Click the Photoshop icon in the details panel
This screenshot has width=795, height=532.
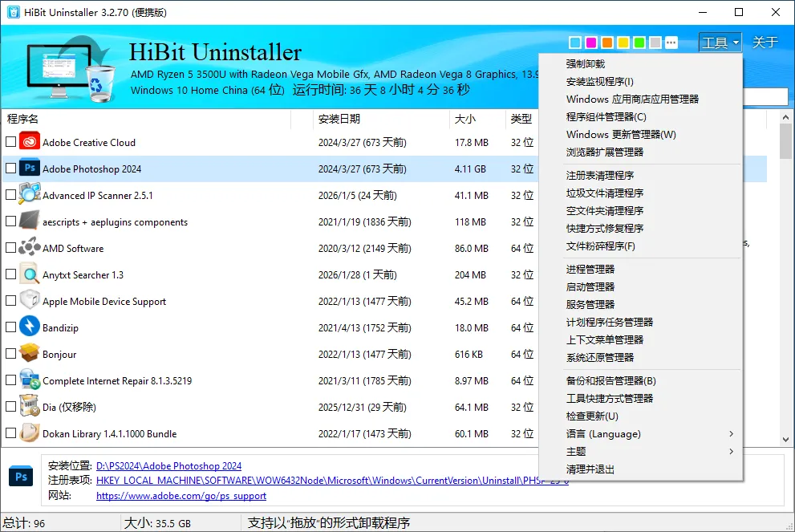[x=21, y=477]
